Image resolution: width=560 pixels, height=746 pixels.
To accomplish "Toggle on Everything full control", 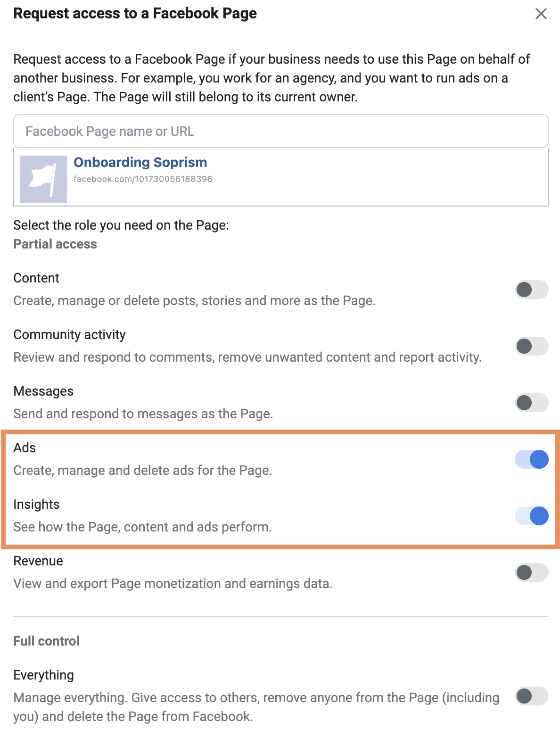I will 531,696.
